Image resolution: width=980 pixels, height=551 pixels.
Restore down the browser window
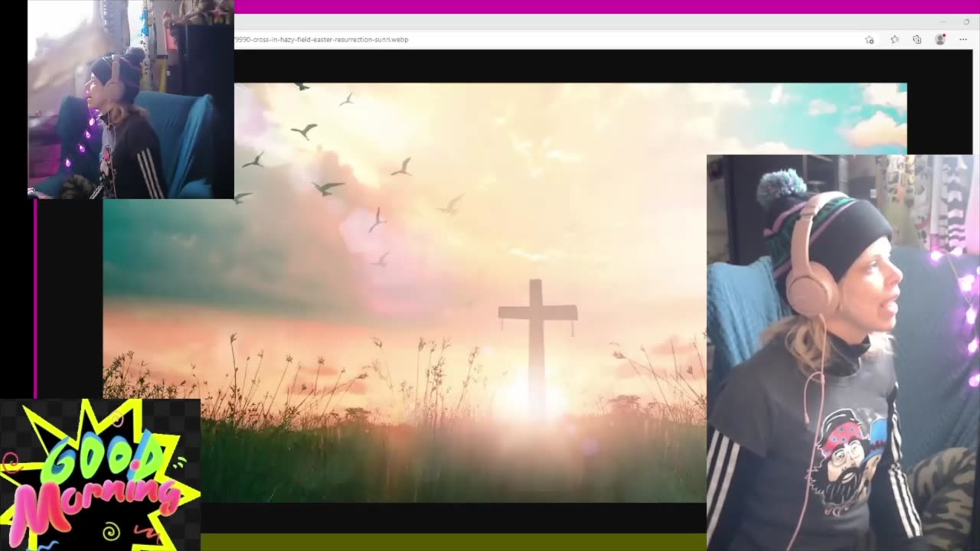[x=966, y=22]
